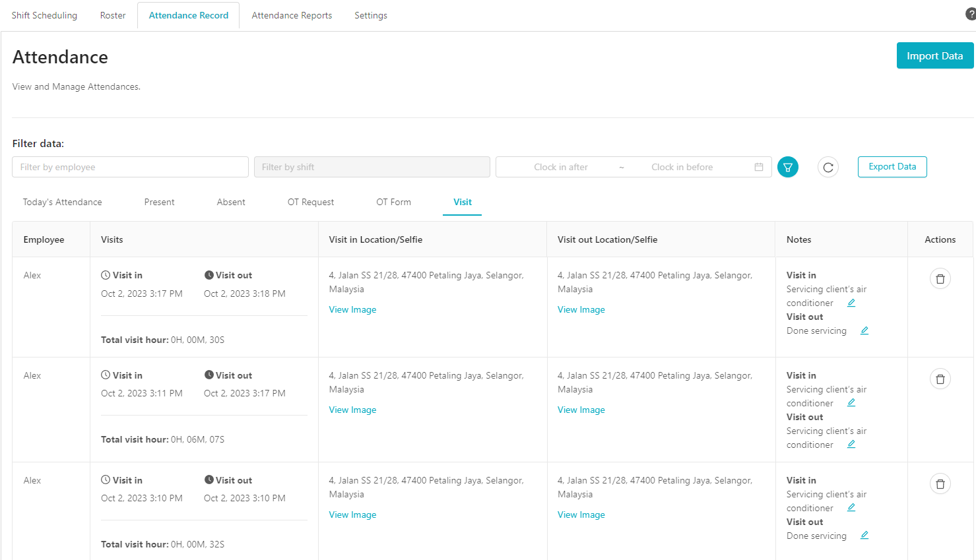The width and height of the screenshot is (976, 560).
Task: View visit-out image of the 3:10 PM visit
Action: pyautogui.click(x=581, y=514)
